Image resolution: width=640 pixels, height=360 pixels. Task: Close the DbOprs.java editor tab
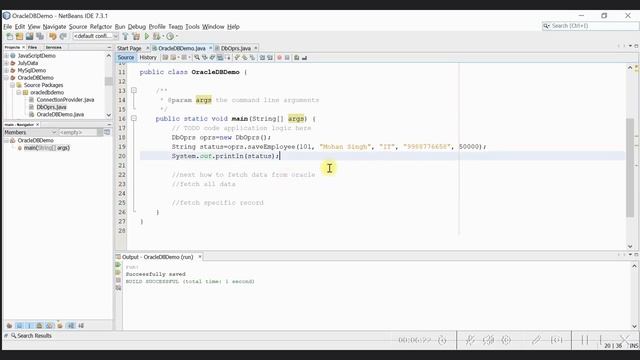[x=256, y=48]
